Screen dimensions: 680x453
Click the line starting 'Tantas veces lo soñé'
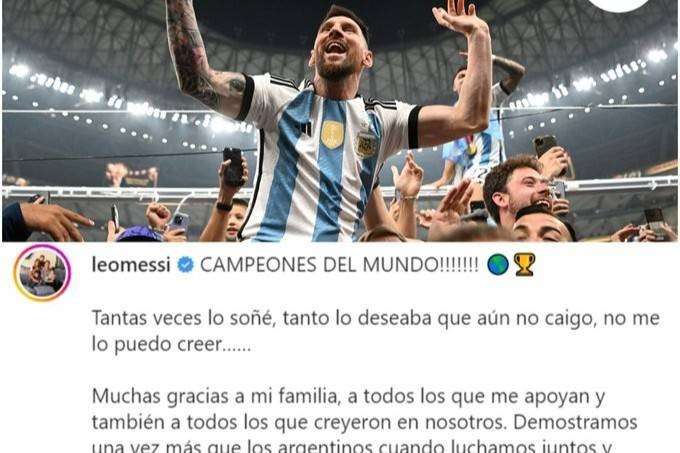(376, 319)
